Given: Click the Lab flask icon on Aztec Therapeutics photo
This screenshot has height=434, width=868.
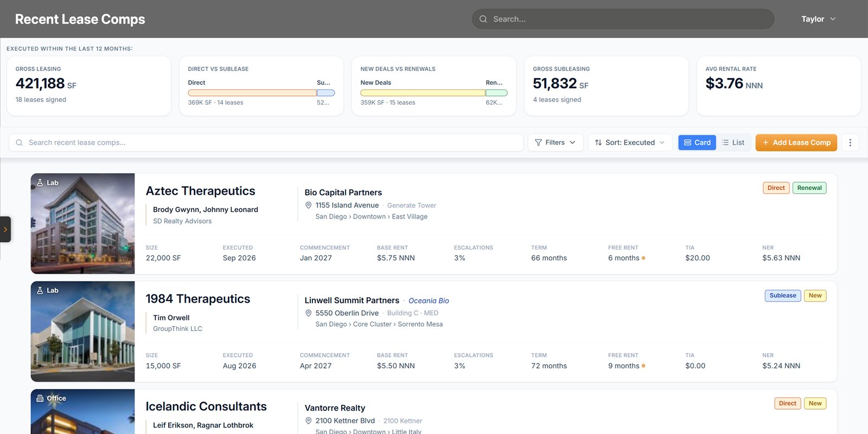Looking at the screenshot, I should [40, 183].
